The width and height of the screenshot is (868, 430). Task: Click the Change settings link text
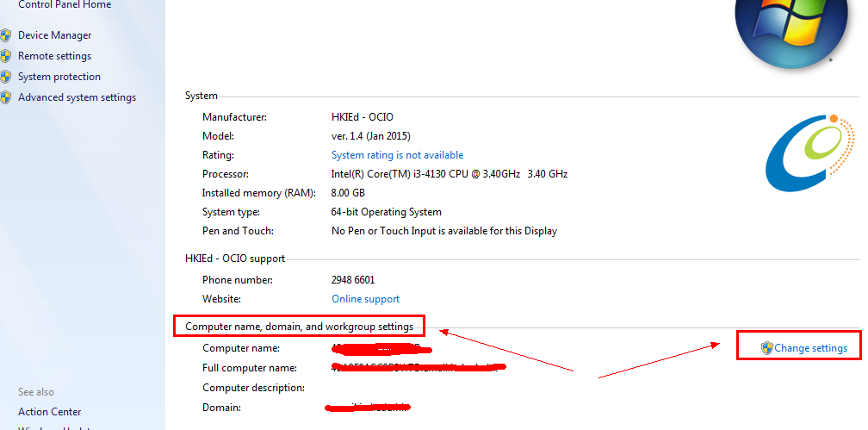point(810,348)
